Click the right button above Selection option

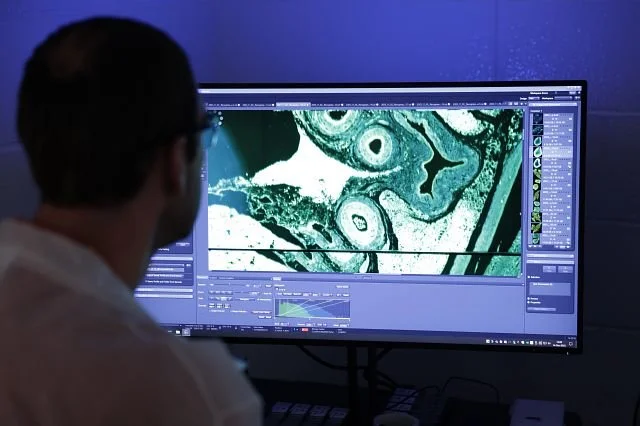566,269
